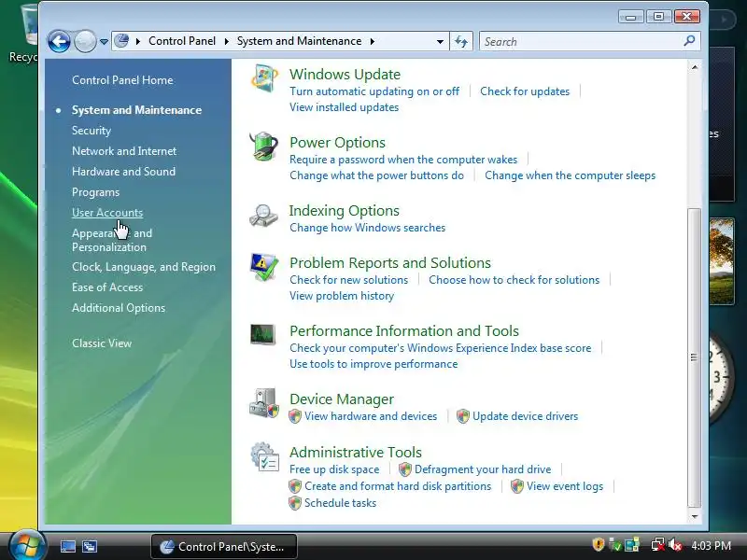
Task: Open the Windows Update icon
Action: [x=264, y=78]
